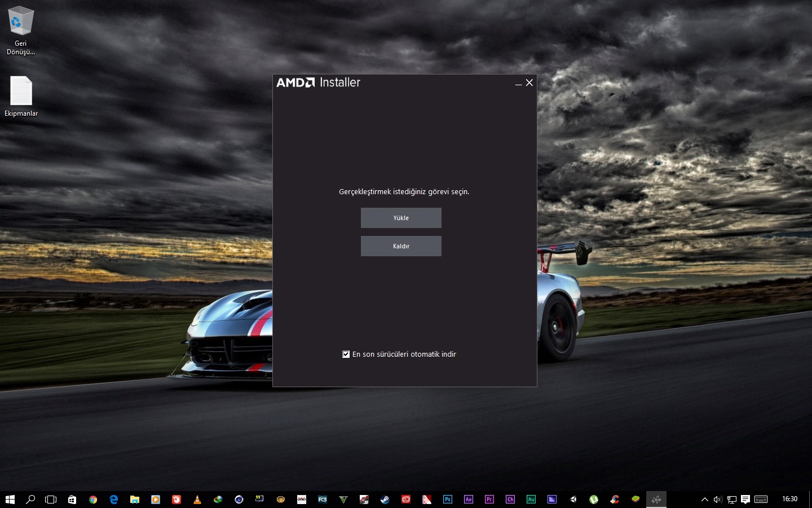Screen dimensions: 812x508
Task: Launch Microsoft Edge from the taskbar
Action: coord(114,500)
